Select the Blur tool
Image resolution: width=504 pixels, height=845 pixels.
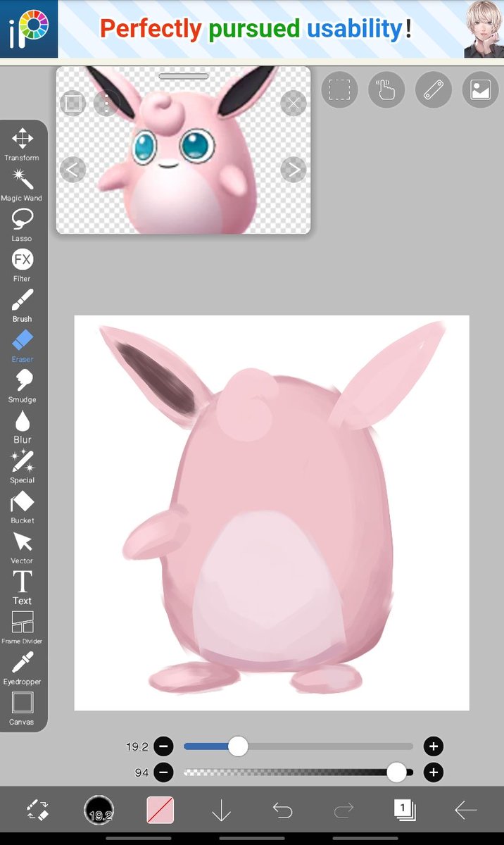23,427
